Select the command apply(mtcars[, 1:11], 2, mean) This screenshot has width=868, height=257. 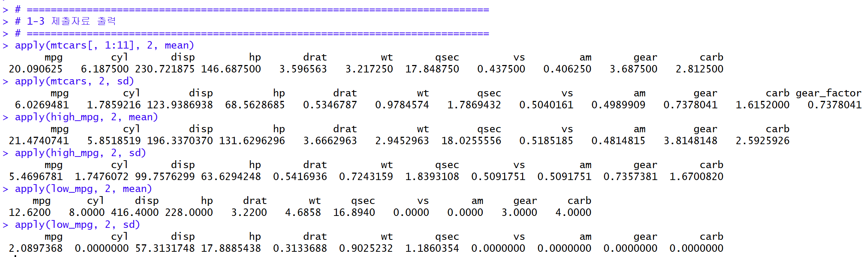105,45
